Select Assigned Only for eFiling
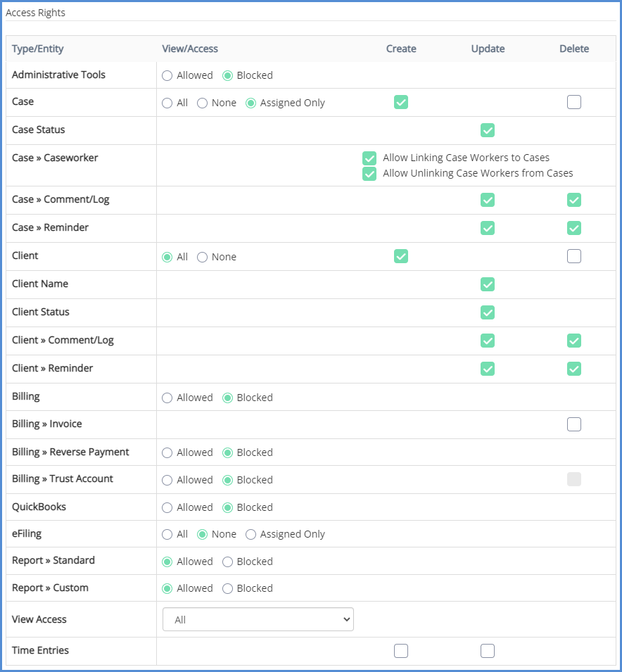Image resolution: width=622 pixels, height=672 pixels. click(251, 534)
